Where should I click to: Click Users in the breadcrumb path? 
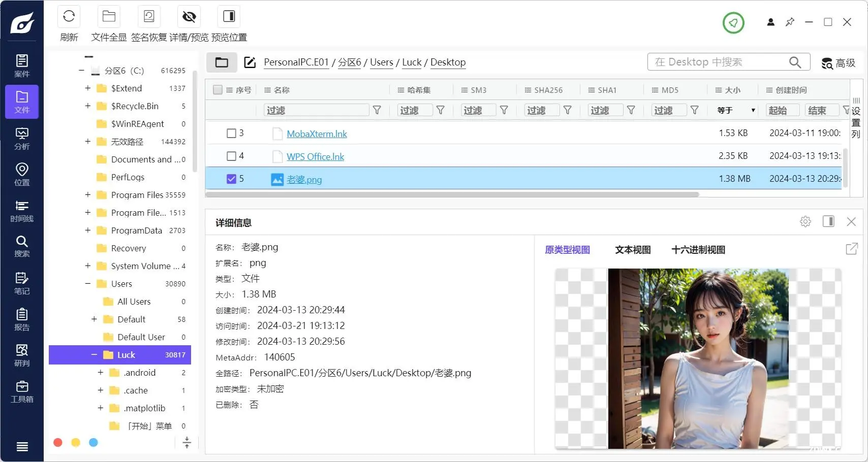click(382, 62)
